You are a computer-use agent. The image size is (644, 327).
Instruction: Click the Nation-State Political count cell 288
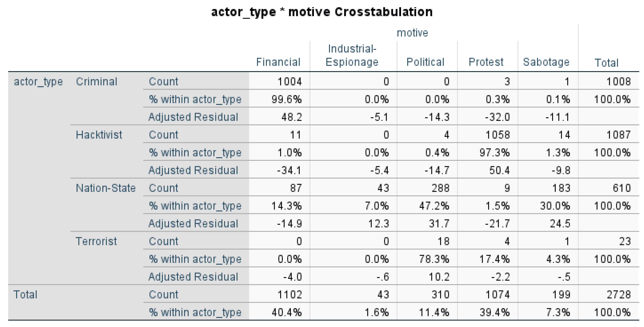pos(440,188)
